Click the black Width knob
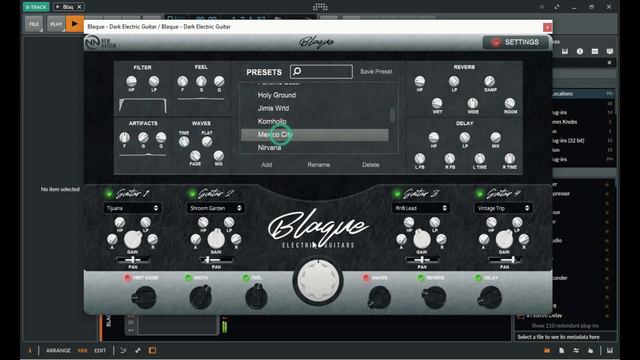The image size is (640, 360). click(200, 298)
